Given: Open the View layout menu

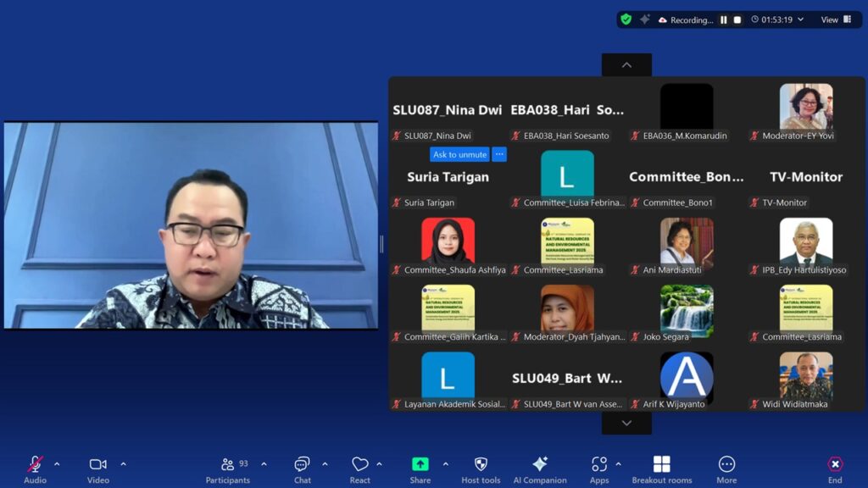Looking at the screenshot, I should 836,19.
